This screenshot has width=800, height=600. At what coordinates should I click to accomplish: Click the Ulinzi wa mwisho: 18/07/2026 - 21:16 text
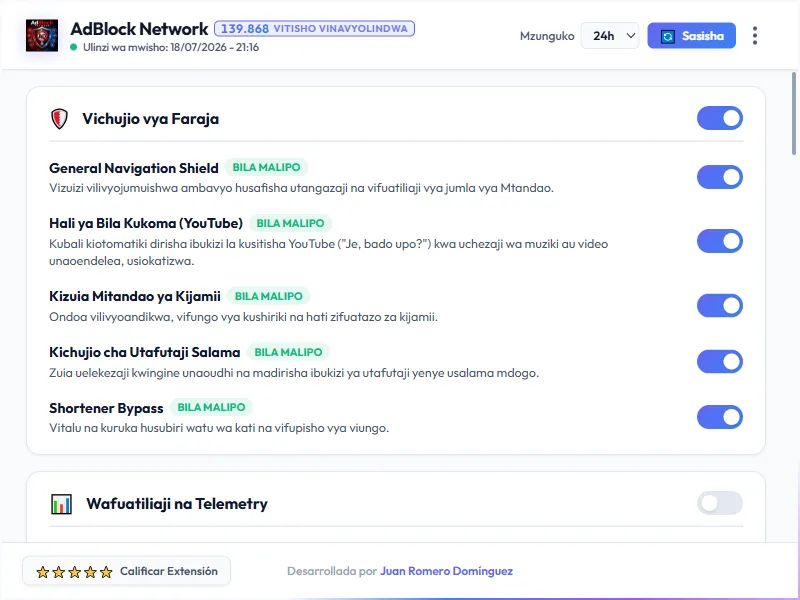point(171,47)
